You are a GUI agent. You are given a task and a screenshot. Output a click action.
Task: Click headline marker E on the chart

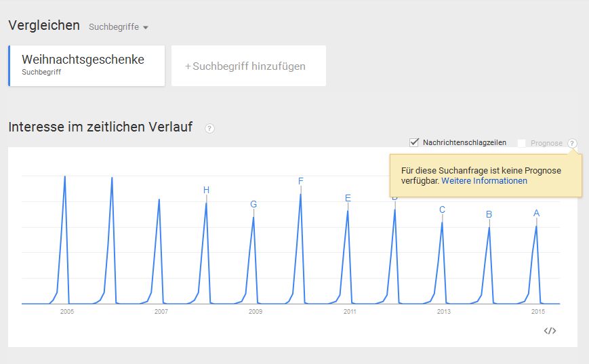348,198
